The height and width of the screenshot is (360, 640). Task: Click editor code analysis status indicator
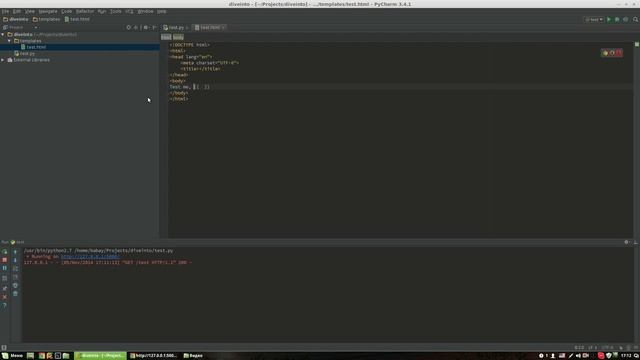637,44
